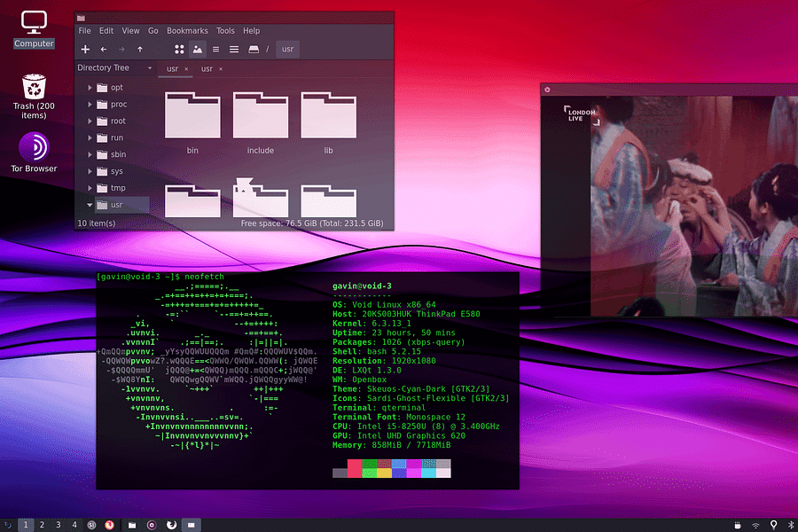Image resolution: width=798 pixels, height=532 pixels.
Task: Expand the sbin folder in the sidebar tree
Action: click(x=89, y=155)
